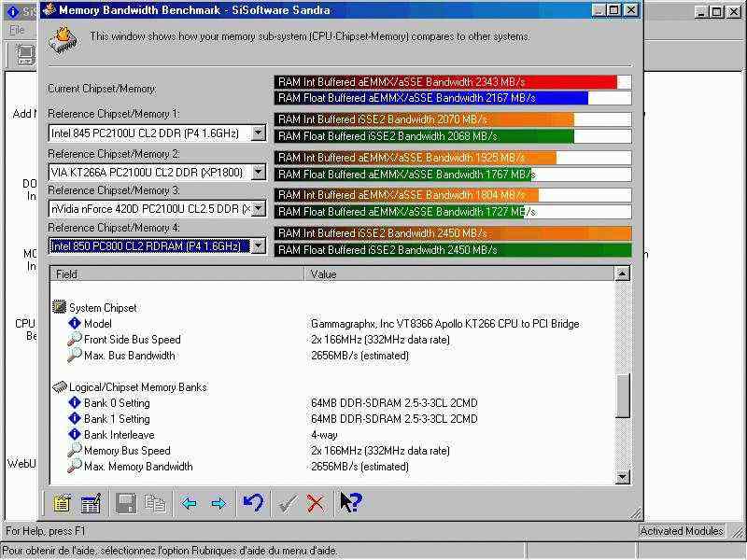Click the info icon beside Bank 1 Setting
Viewport: 747px width, 560px height.
click(75, 418)
